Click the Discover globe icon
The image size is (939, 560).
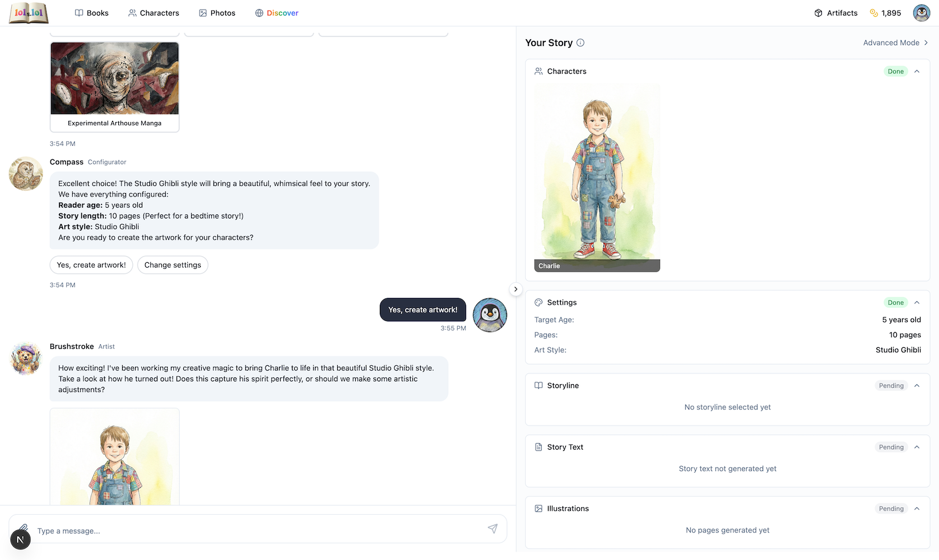[x=259, y=12]
